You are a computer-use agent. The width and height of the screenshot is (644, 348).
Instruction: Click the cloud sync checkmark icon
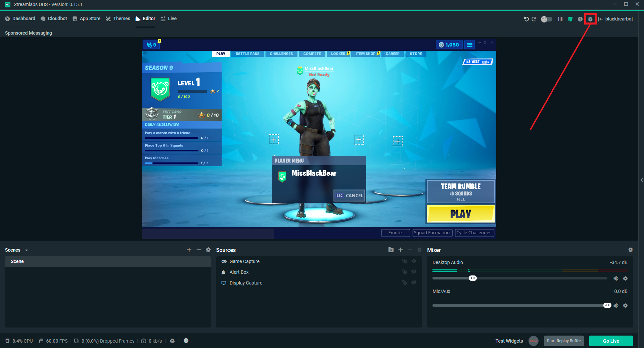[x=172, y=341]
